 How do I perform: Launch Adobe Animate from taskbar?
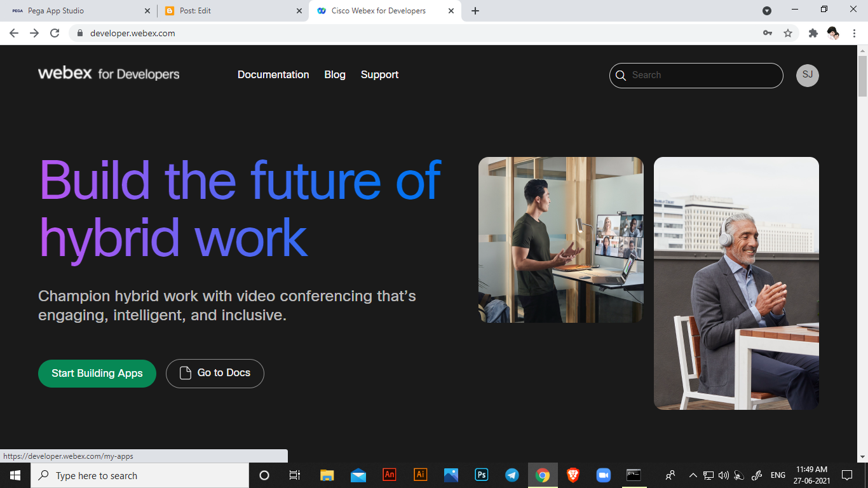[x=389, y=475]
